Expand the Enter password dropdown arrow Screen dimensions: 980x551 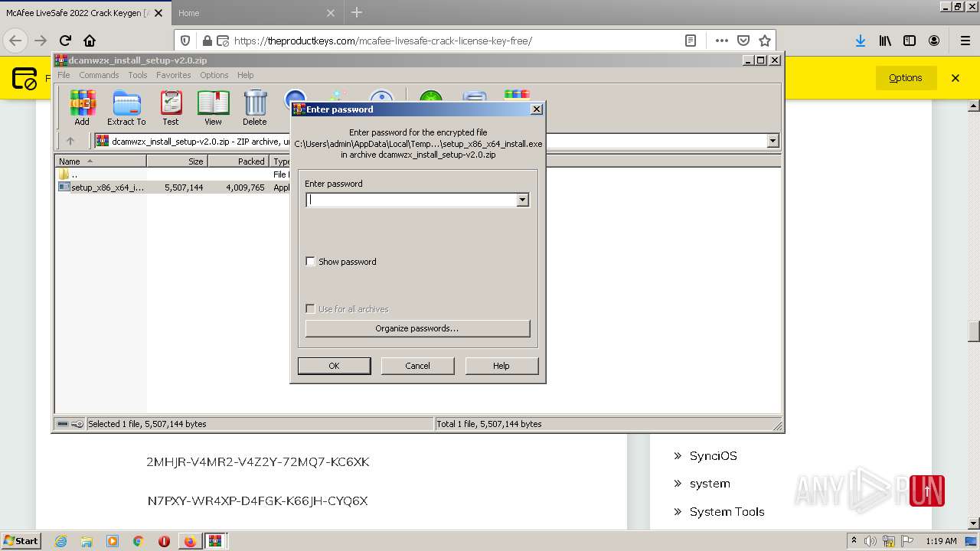523,200
